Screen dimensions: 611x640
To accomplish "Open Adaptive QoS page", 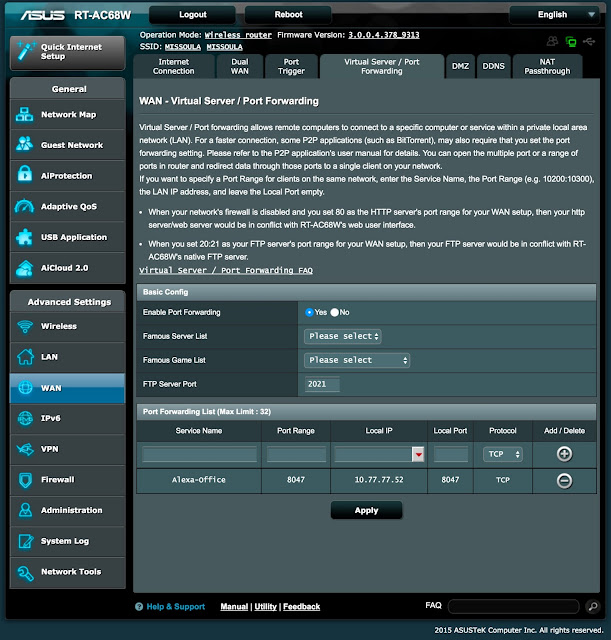I will pos(67,207).
